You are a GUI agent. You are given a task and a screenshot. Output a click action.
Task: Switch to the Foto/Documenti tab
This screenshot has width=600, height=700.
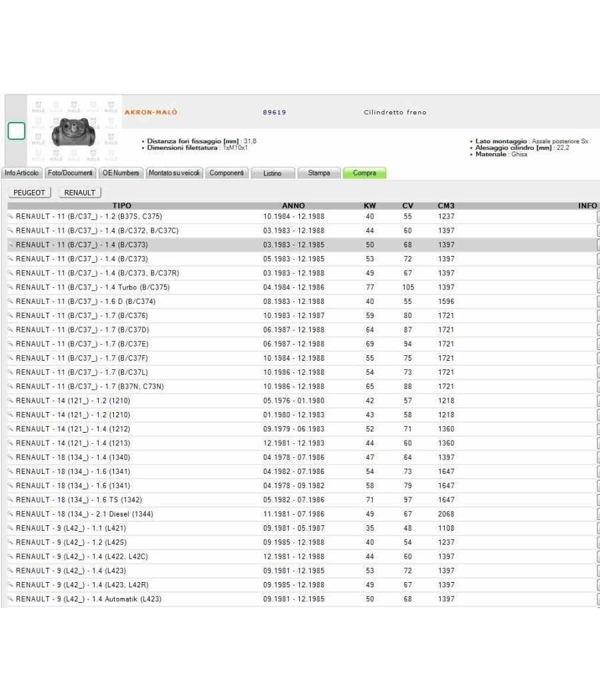70,173
